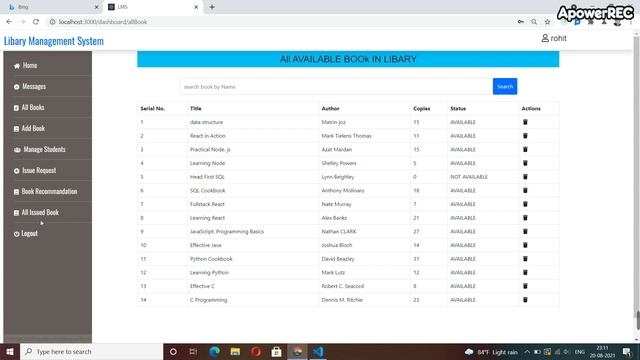Open a new browser tab
This screenshot has width=640, height=360.
click(x=212, y=7)
